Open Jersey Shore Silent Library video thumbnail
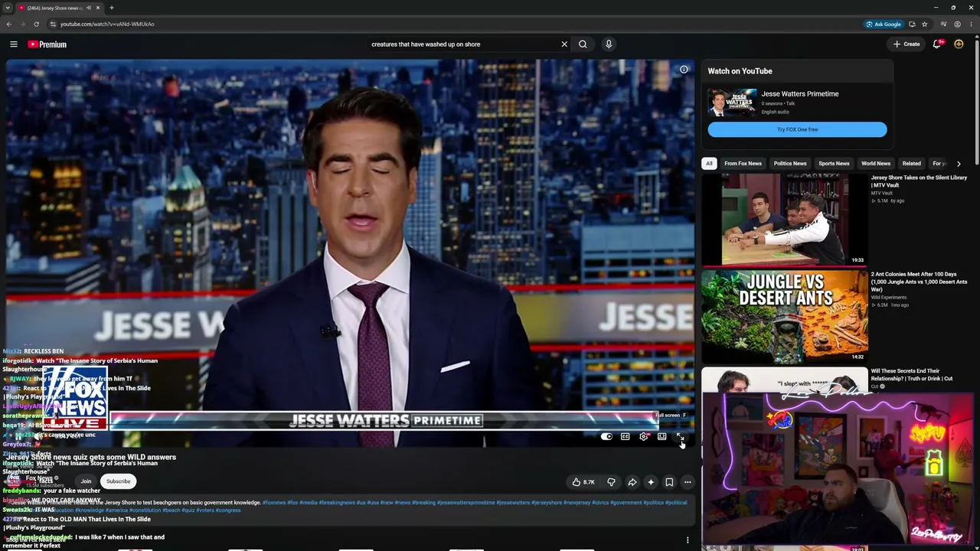Viewport: 980px width, 551px height. (x=785, y=220)
